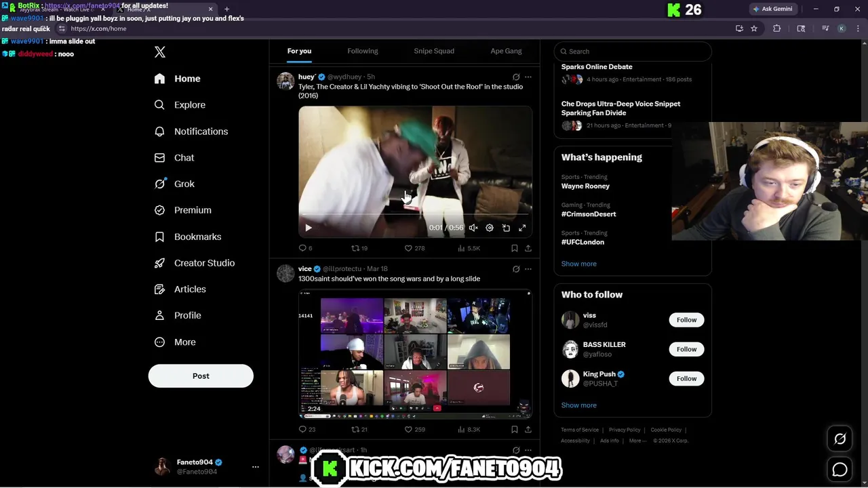The image size is (868, 488).
Task: Open the Chrome extensions puzzle icon
Action: [777, 28]
